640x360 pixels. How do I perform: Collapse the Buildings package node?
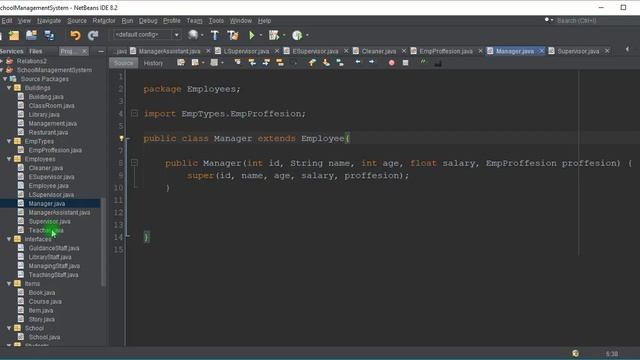click(9, 88)
